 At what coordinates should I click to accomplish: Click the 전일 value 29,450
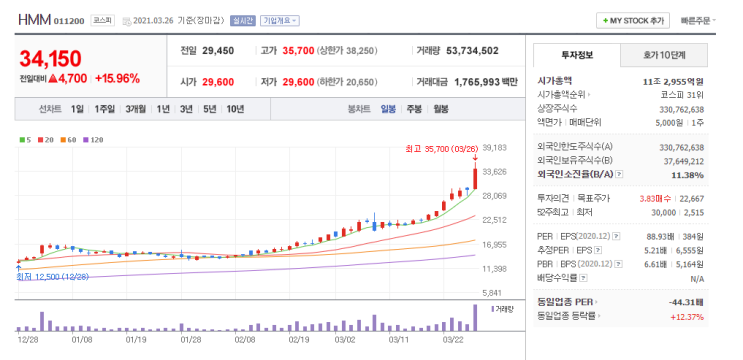pyautogui.click(x=218, y=51)
